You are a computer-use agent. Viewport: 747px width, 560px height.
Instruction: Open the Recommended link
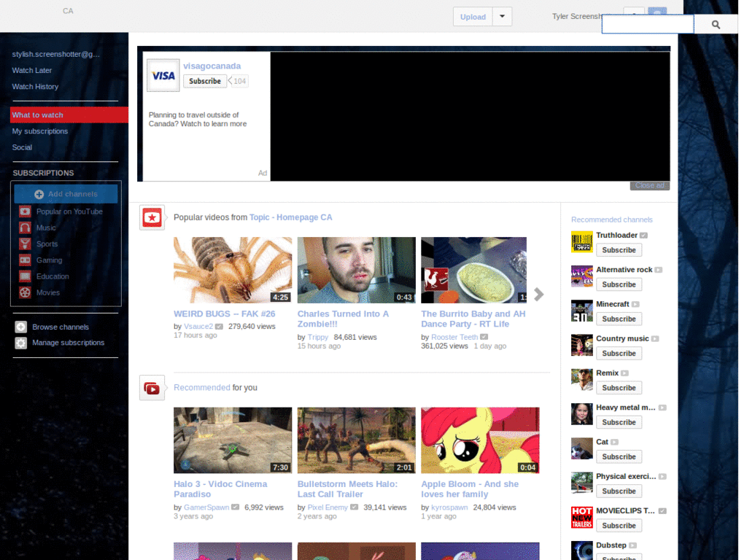(201, 388)
